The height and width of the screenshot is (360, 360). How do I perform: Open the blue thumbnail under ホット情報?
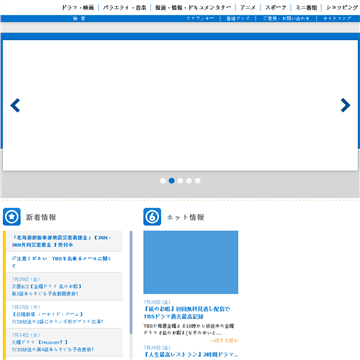click(191, 262)
